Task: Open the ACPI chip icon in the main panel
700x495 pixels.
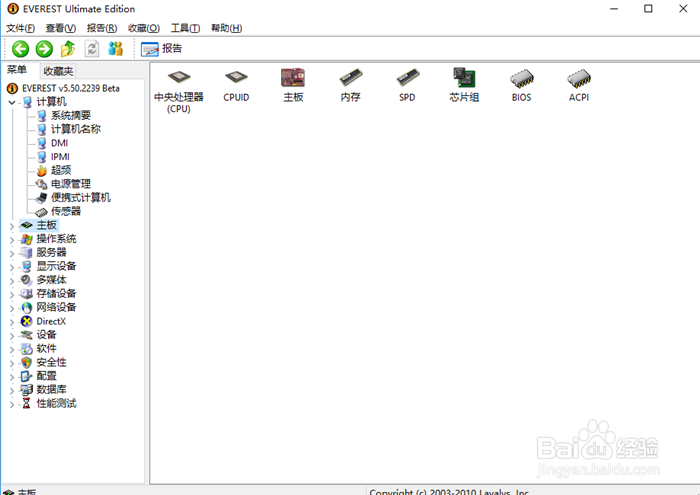Action: [579, 86]
